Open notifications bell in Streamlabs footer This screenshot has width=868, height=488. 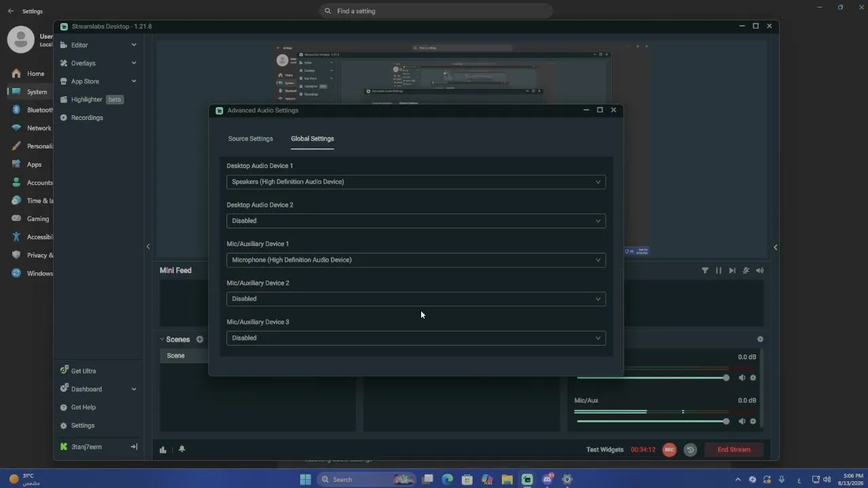point(182,449)
